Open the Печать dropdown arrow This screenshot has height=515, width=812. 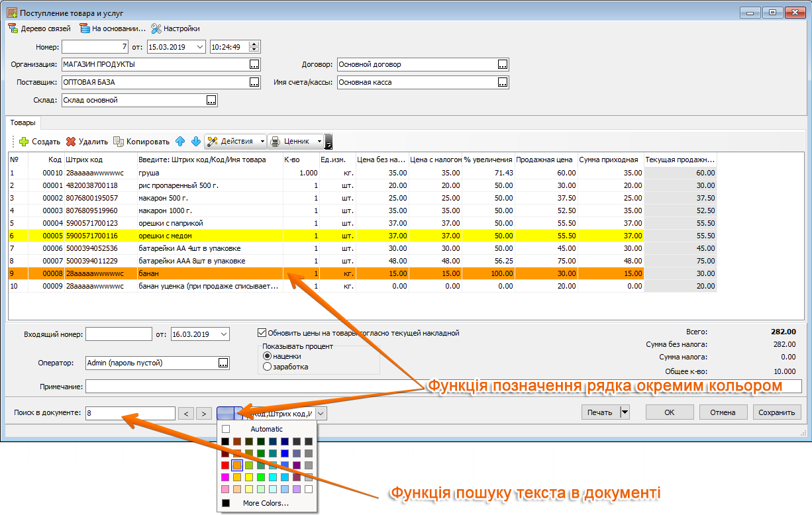(x=624, y=412)
